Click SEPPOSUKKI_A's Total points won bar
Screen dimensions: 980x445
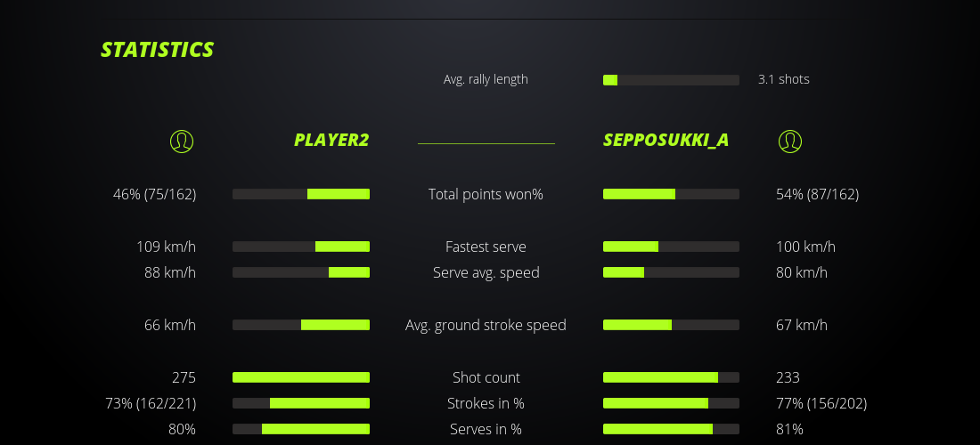[671, 194]
